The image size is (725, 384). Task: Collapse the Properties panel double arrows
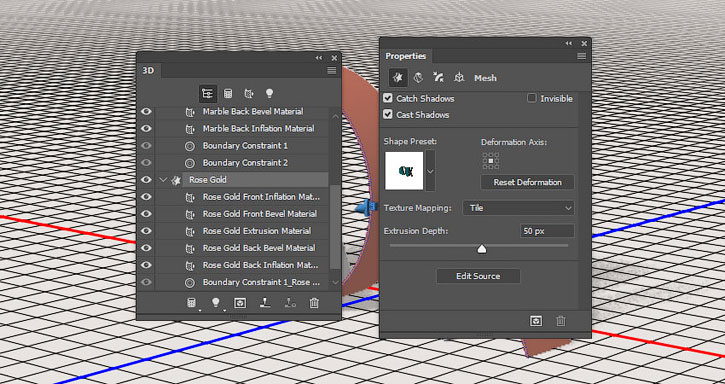coord(569,43)
